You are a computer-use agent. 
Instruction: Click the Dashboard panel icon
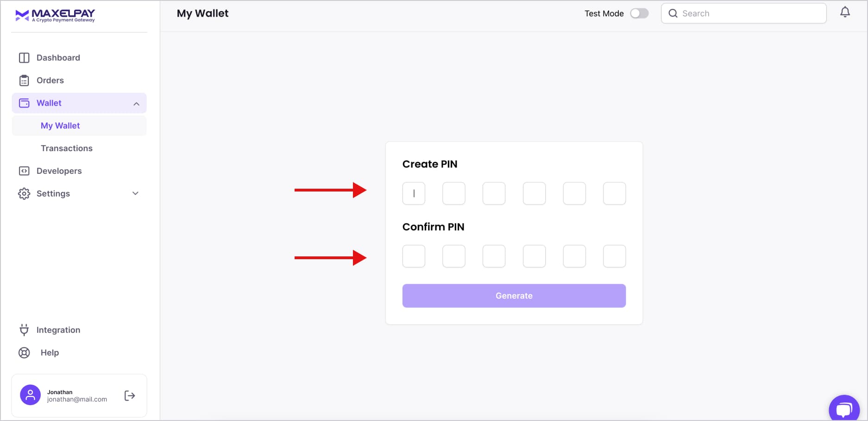click(24, 58)
